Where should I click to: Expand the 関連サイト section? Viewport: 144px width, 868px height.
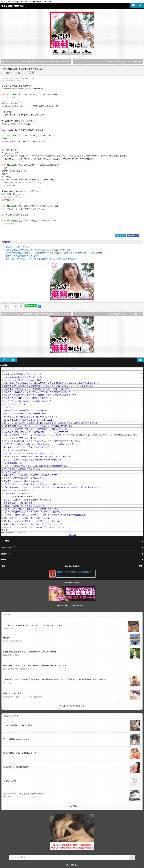pos(72,554)
